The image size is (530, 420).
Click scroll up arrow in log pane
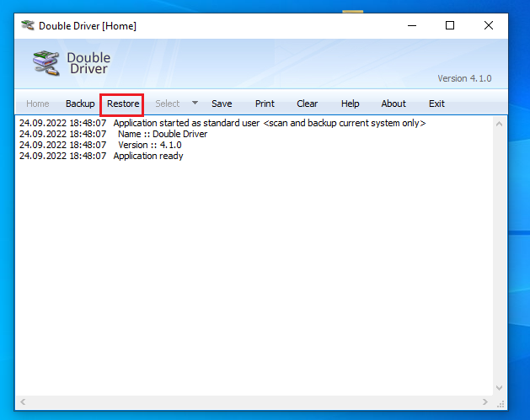499,124
